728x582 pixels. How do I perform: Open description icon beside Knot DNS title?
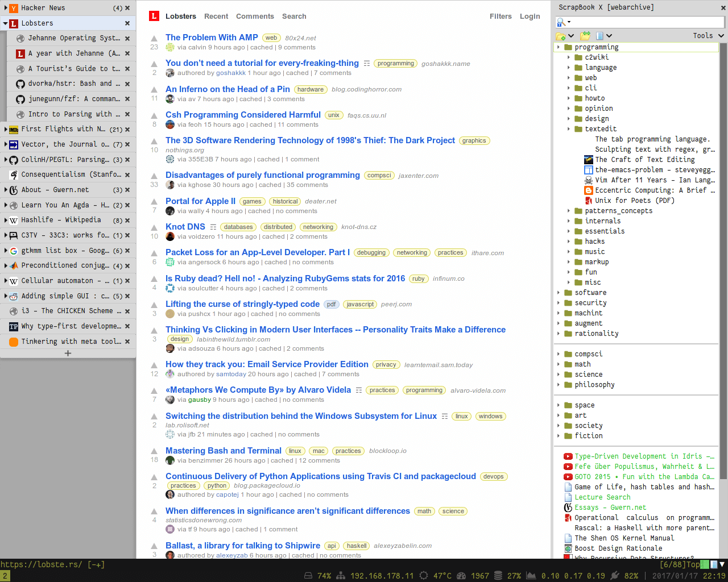point(213,227)
